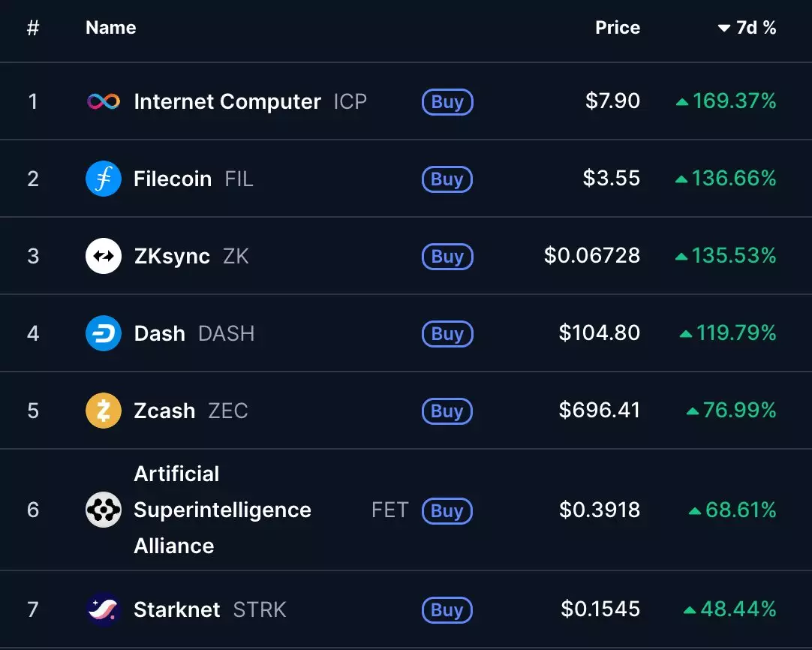Screen dimensions: 812x650
Task: Click the Artificial Superintelligence Alliance logo
Action: (x=104, y=510)
